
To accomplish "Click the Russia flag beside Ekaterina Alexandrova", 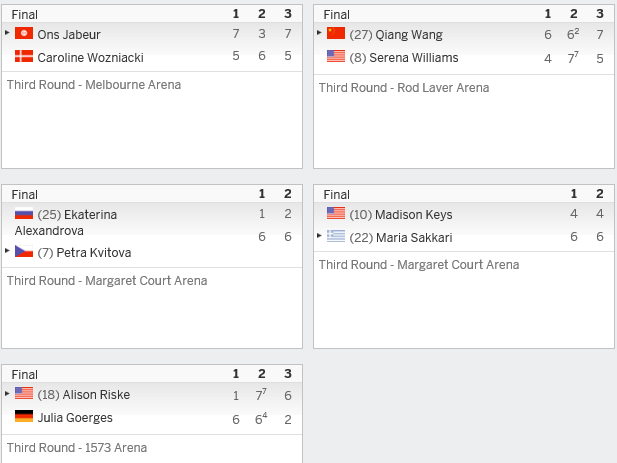I will 24,214.
